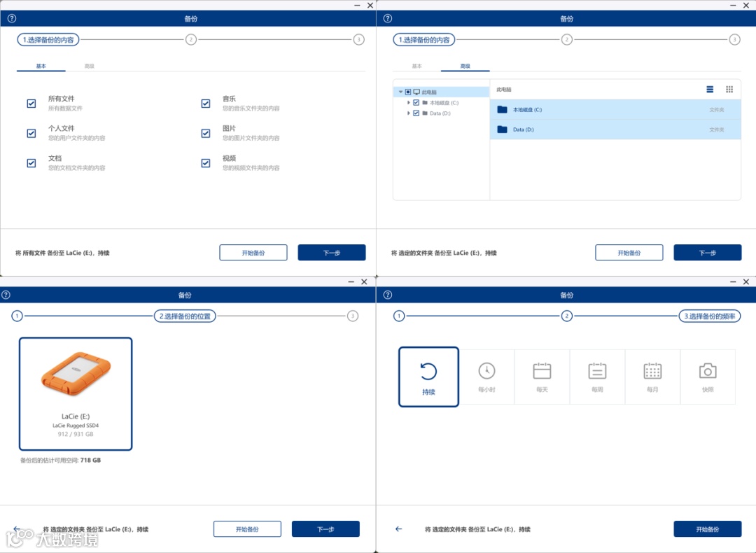The height and width of the screenshot is (553, 756).
Task: Uncheck the 个人文件 checkbox
Action: click(31, 133)
